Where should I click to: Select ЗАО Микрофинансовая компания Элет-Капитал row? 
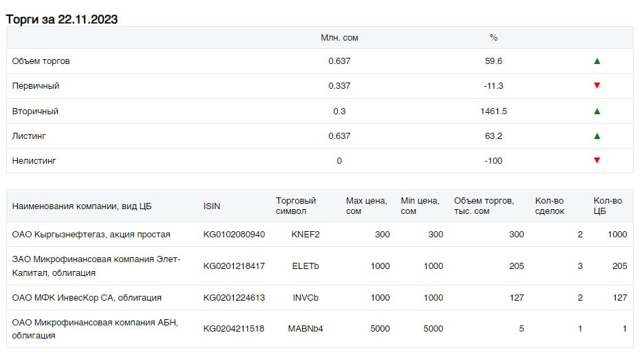click(x=319, y=266)
